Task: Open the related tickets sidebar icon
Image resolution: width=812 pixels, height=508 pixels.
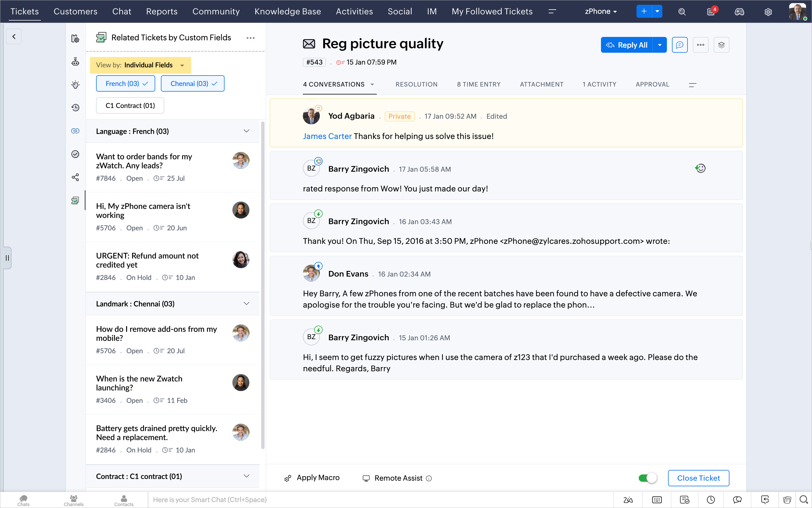Action: pos(75,201)
